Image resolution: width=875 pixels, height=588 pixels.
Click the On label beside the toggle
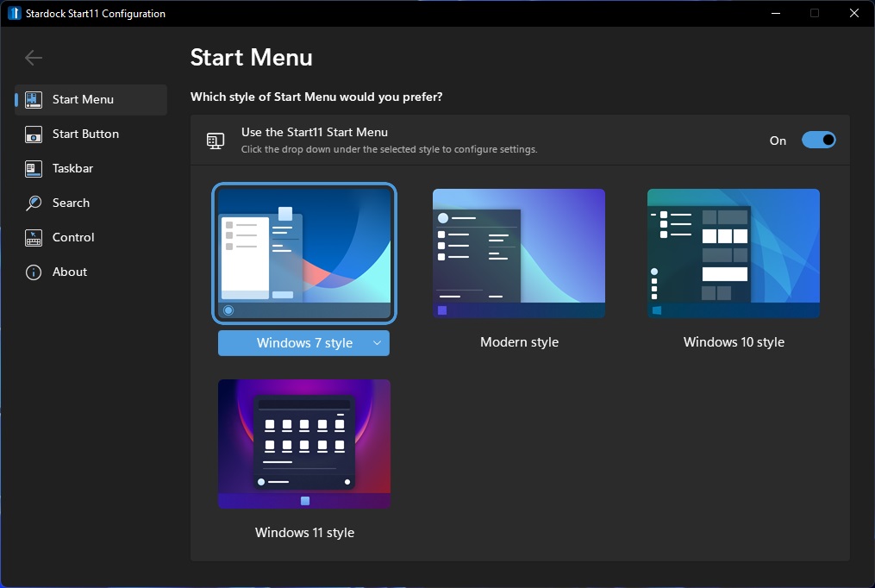778,141
